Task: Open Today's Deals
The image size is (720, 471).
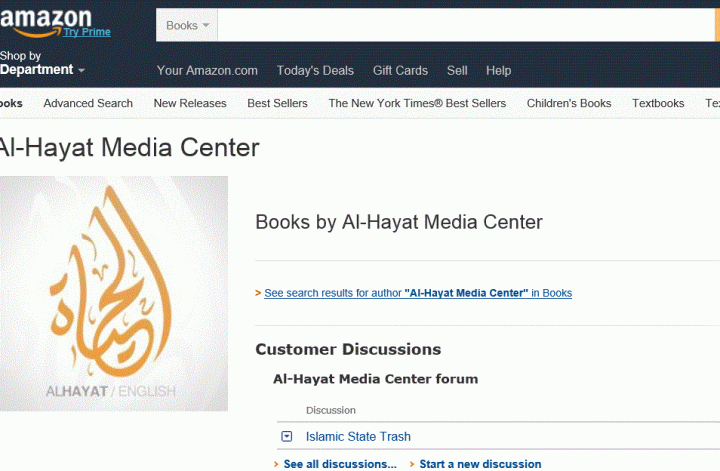Action: coord(315,71)
